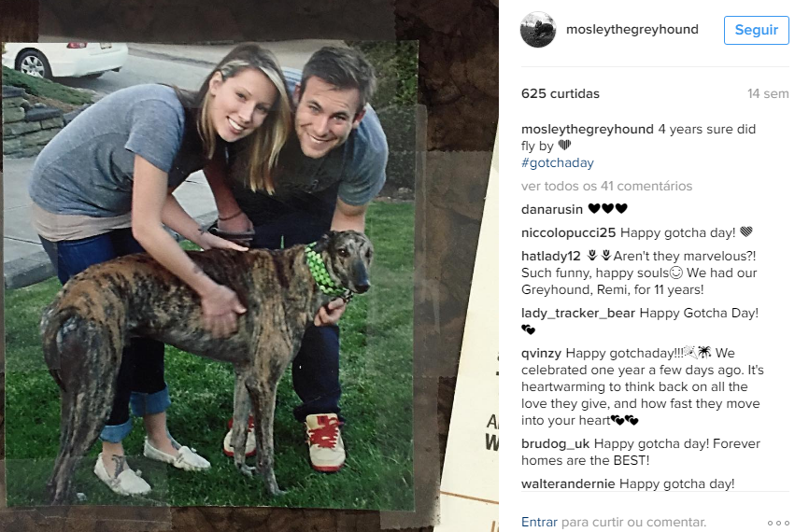Click the 14 sem post timestamp
The height and width of the screenshot is (532, 795).
pos(768,93)
